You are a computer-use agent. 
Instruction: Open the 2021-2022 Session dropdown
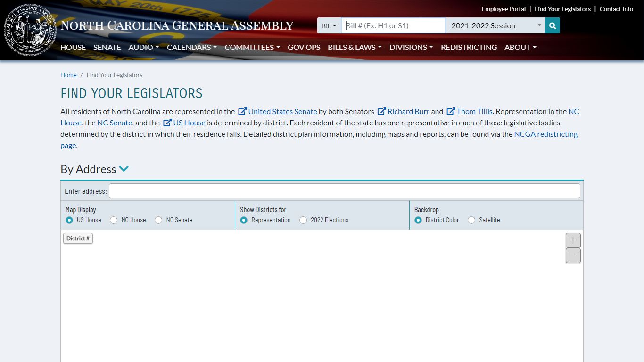[495, 25]
